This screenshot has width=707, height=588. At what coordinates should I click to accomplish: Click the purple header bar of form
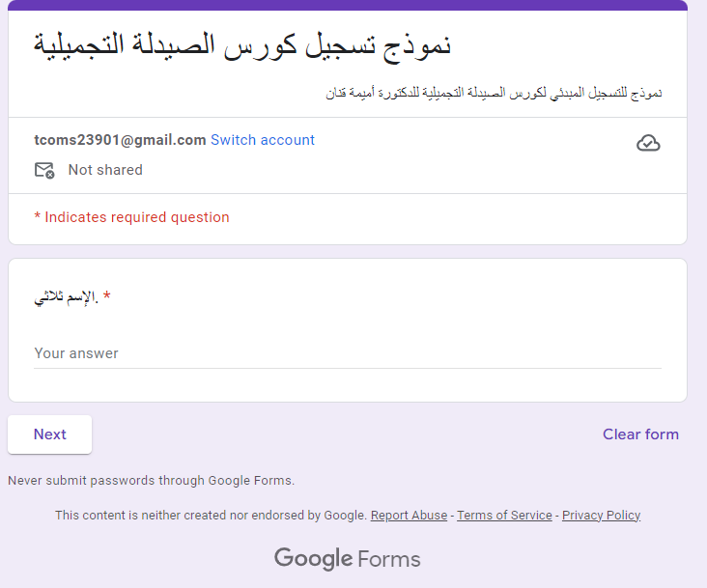pyautogui.click(x=348, y=5)
